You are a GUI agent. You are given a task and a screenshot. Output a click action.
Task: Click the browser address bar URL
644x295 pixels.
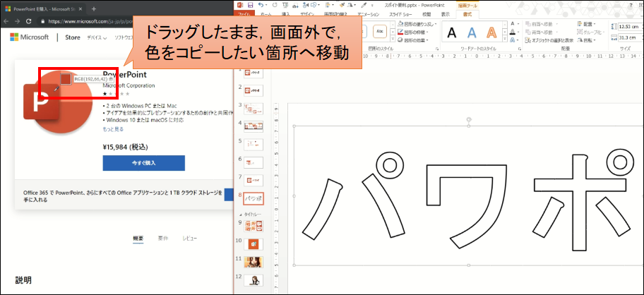pyautogui.click(x=91, y=21)
